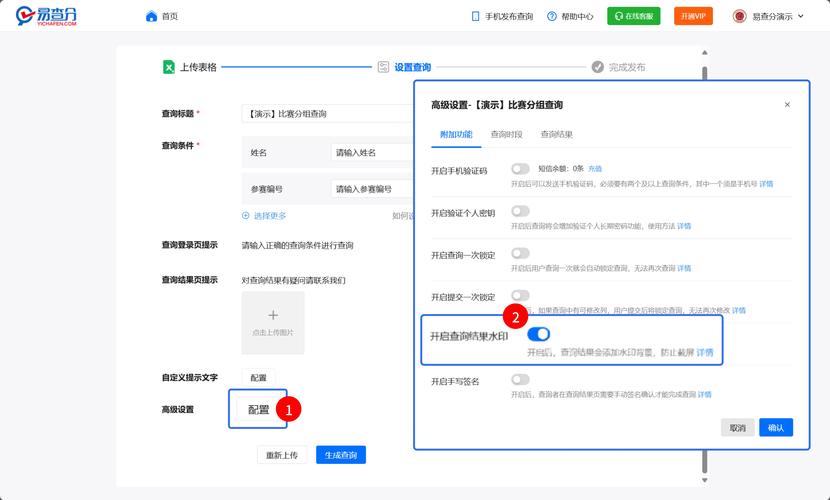Click 选择更多 plus circle icon
This screenshot has height=500, width=830.
pos(246,215)
